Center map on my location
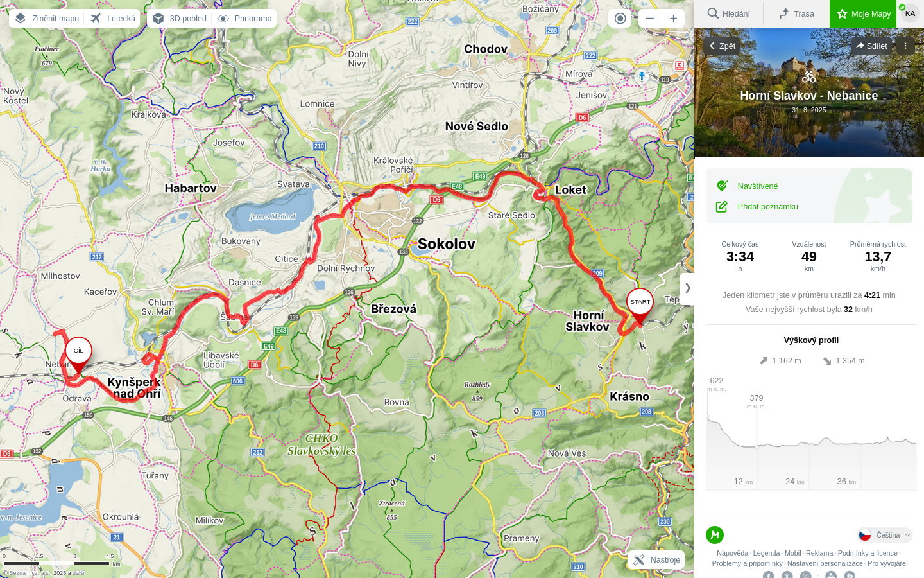Screen dimensions: 924x578 (x=620, y=18)
